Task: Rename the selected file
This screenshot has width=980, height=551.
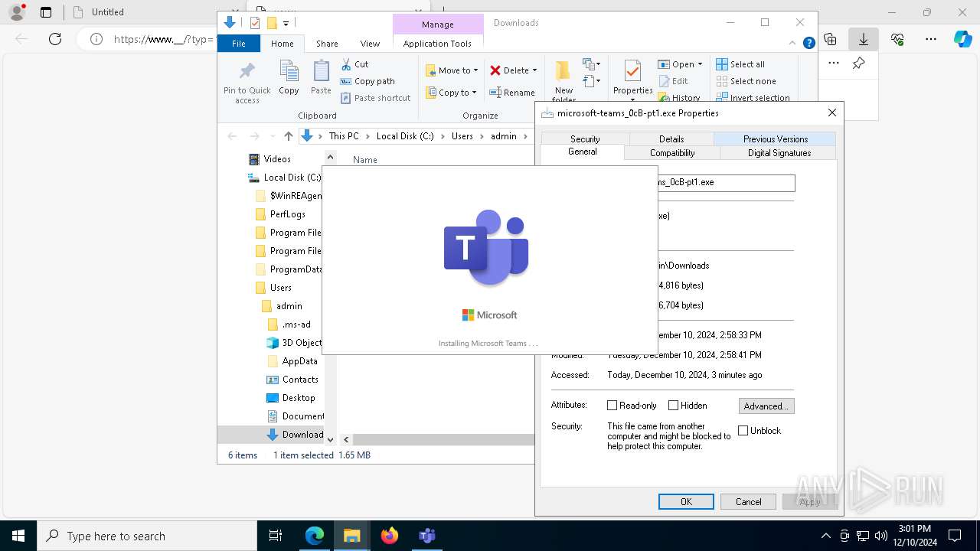Action: [x=513, y=93]
